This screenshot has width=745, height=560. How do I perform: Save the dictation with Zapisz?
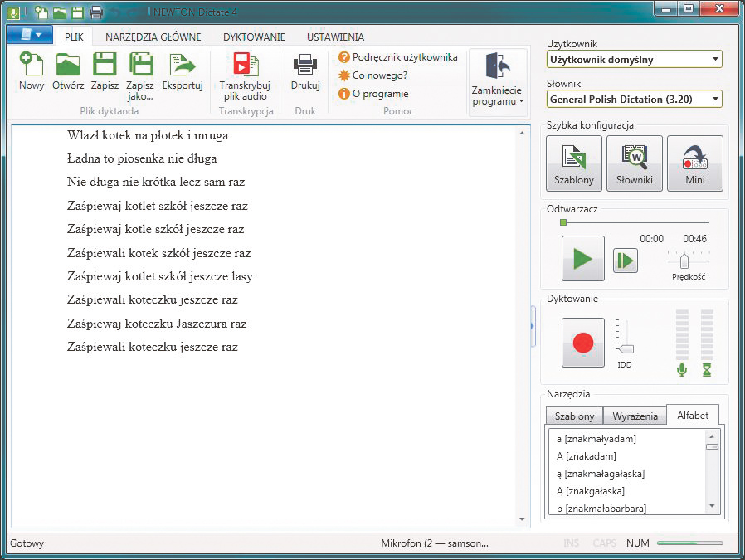point(104,75)
